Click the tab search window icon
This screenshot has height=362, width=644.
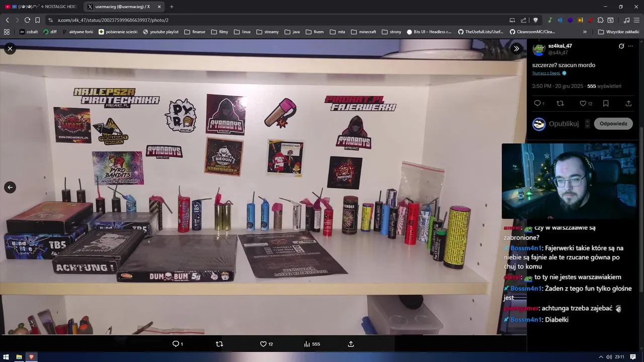point(610,20)
